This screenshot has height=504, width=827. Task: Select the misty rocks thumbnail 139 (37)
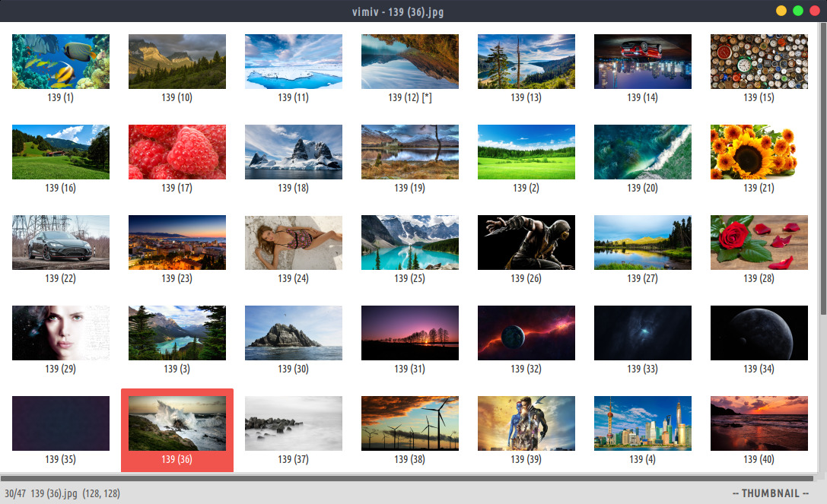293,423
